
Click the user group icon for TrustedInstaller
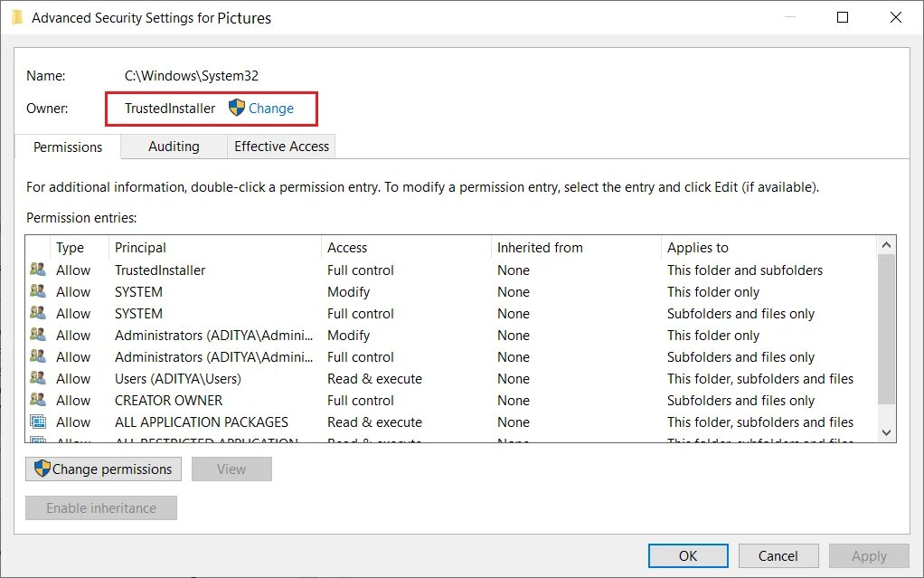click(38, 270)
